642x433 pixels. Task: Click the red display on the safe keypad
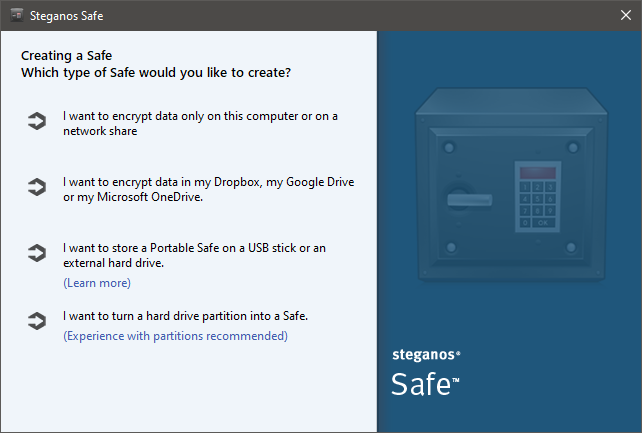[538, 173]
